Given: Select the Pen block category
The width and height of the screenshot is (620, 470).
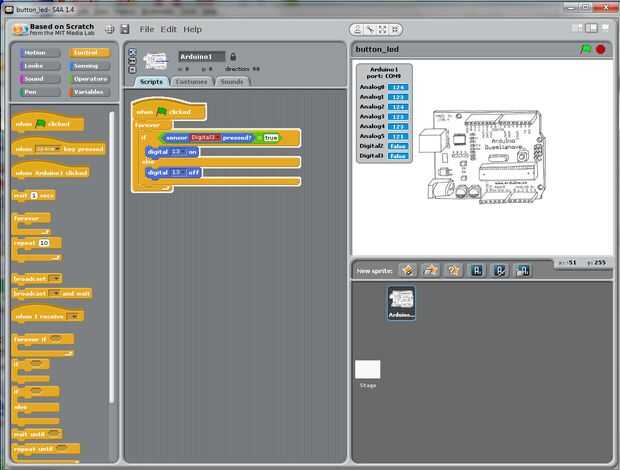Looking at the screenshot, I should (40, 92).
